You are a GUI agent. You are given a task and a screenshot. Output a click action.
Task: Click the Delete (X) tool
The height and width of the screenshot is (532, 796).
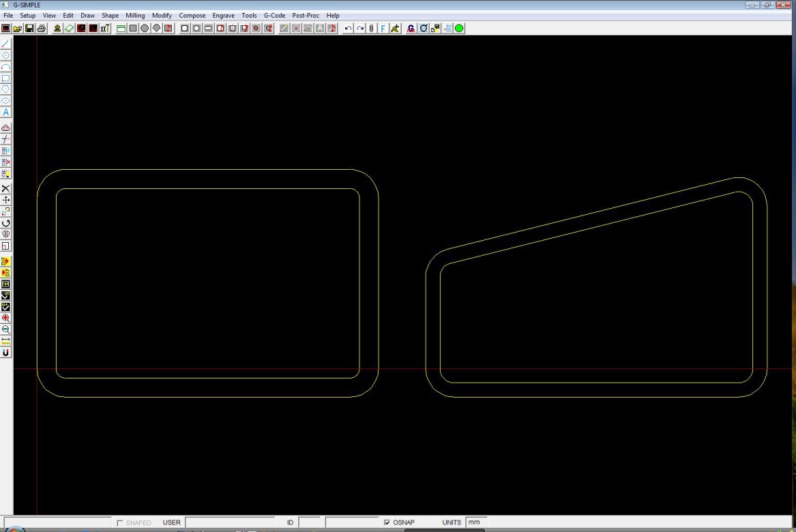[6, 188]
